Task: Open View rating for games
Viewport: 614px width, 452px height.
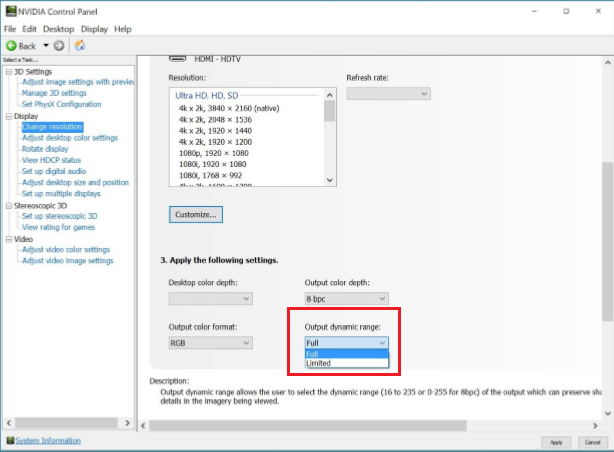Action: 58,227
